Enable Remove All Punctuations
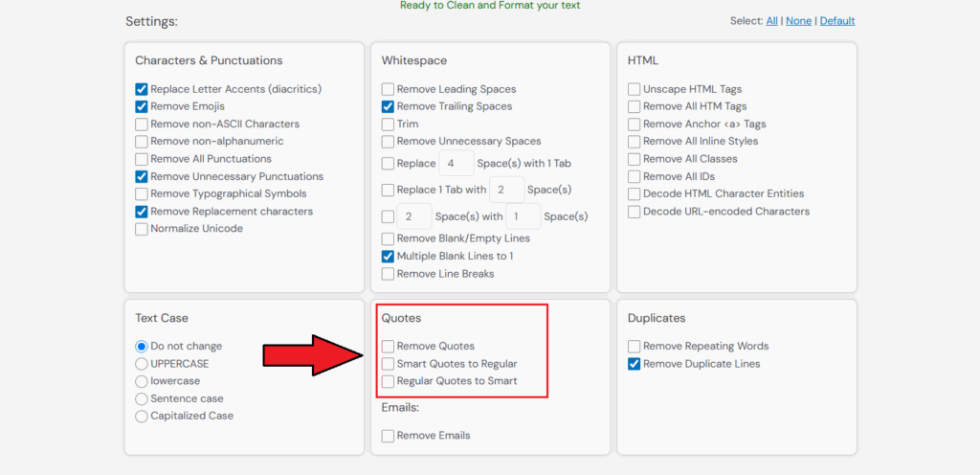The width and height of the screenshot is (980, 475). [142, 159]
